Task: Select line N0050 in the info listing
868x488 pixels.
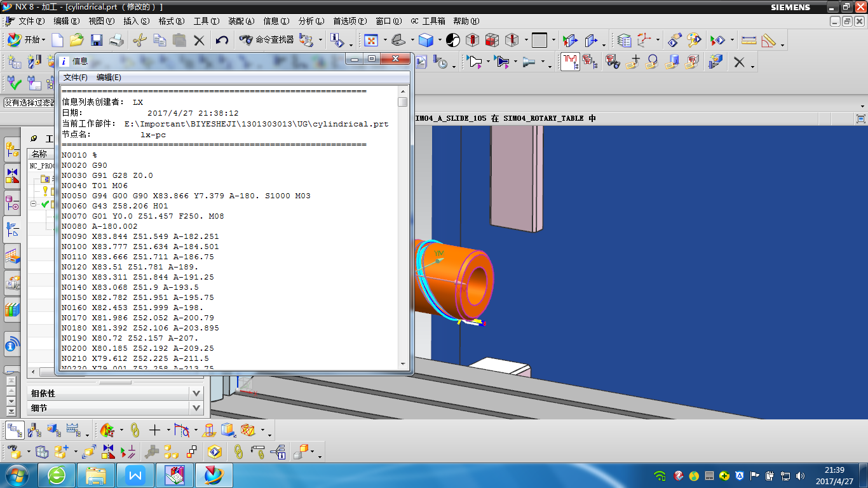Action: [186, 196]
